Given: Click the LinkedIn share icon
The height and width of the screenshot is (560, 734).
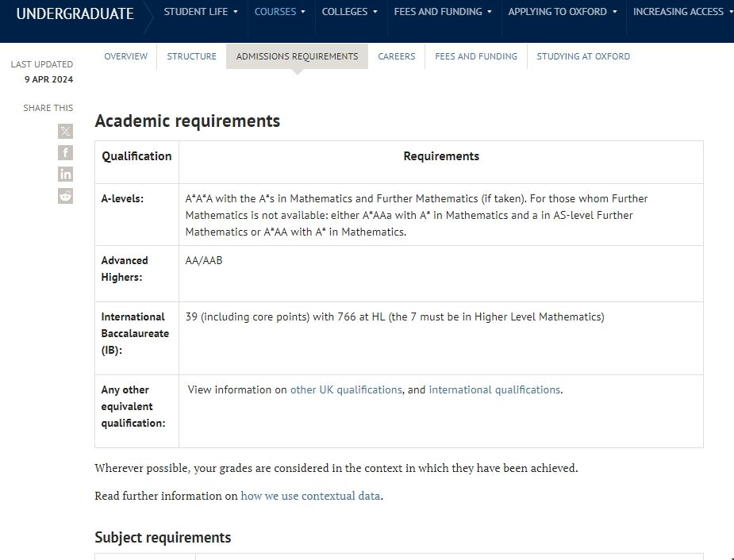Looking at the screenshot, I should coord(65,175).
